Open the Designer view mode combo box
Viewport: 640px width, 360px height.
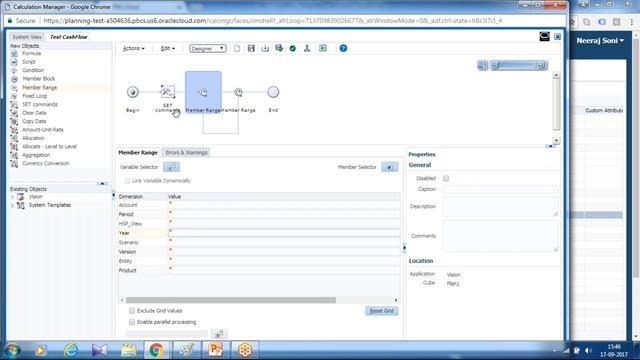tap(207, 49)
